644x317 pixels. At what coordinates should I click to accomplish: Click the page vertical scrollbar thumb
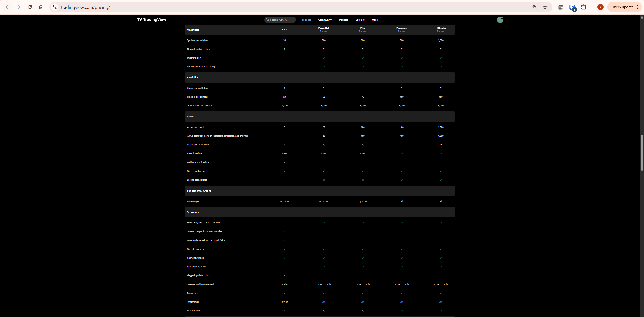pyautogui.click(x=642, y=153)
